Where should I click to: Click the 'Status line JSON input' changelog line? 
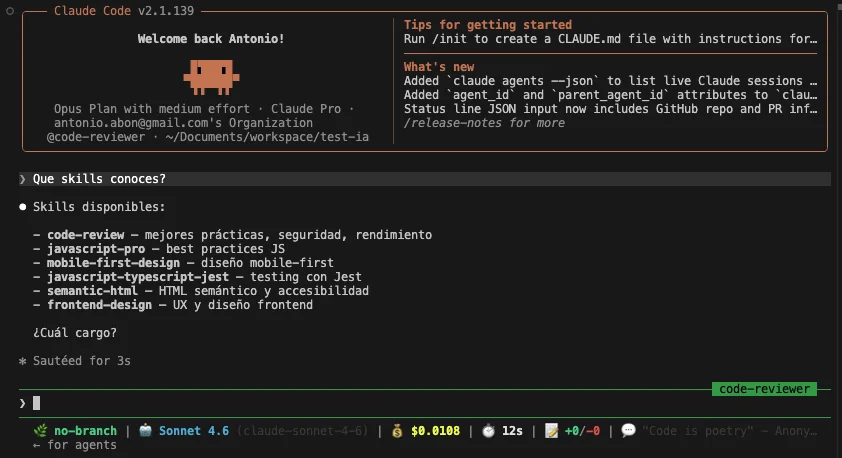point(611,108)
